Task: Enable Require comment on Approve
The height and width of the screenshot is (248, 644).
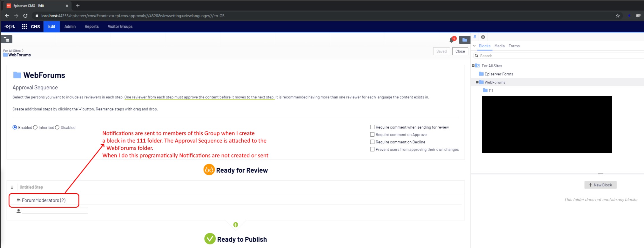Action: point(372,135)
